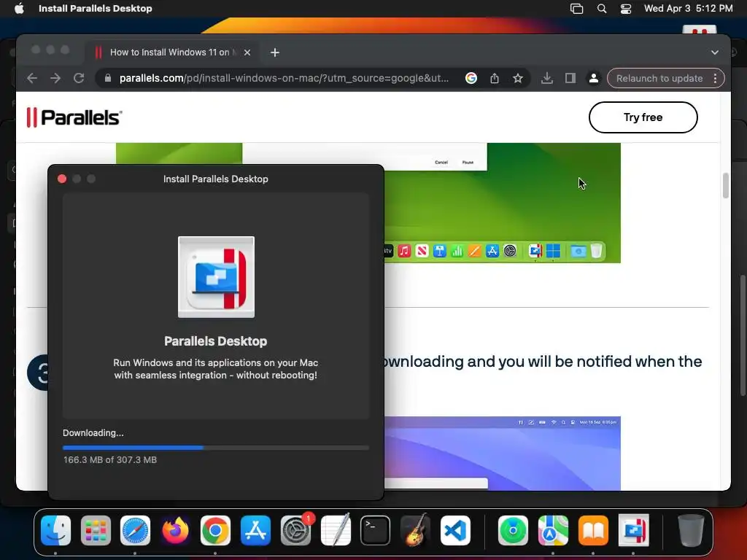Open Launchpad in the Dock
747x560 pixels.
pos(96,530)
